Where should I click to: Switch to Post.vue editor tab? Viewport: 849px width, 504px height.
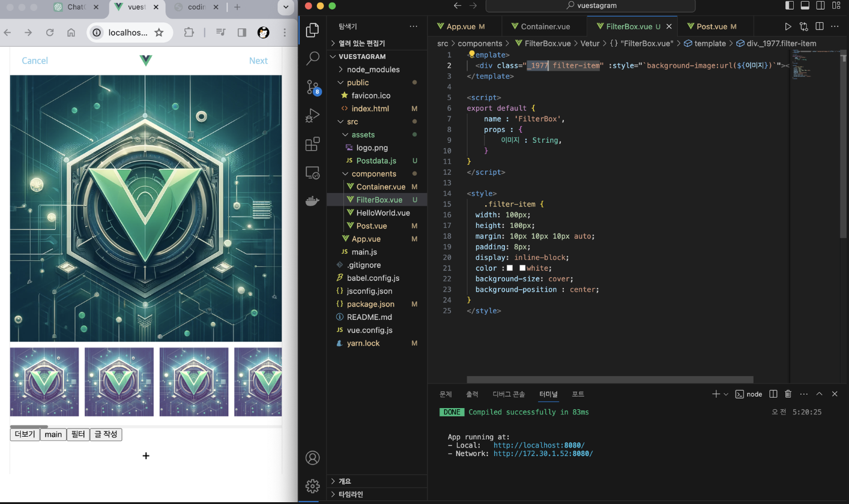pos(716,26)
